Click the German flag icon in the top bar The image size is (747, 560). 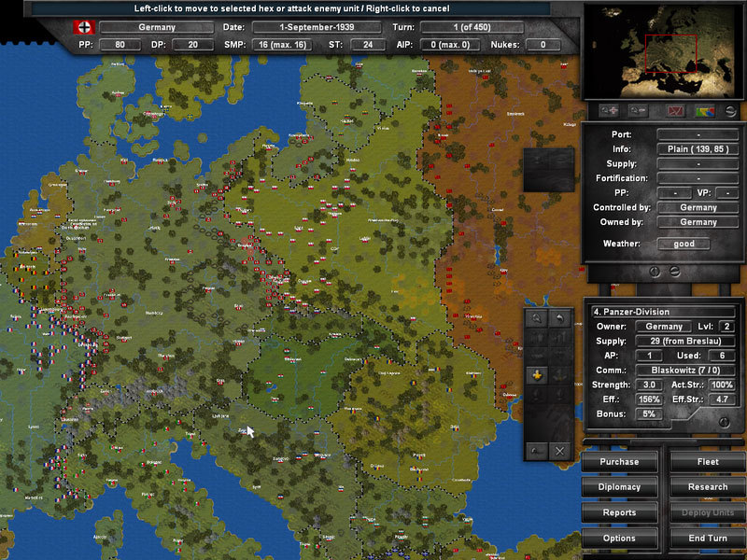tap(84, 27)
